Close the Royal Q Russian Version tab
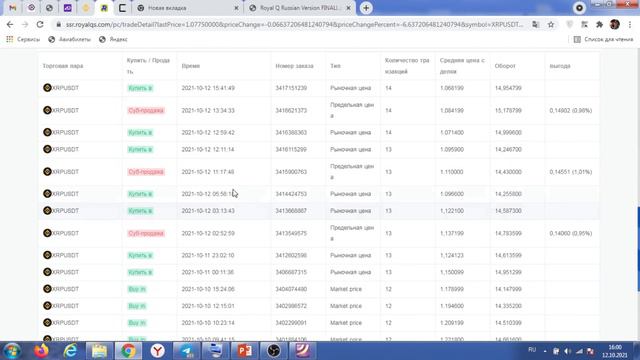 click(x=348, y=8)
